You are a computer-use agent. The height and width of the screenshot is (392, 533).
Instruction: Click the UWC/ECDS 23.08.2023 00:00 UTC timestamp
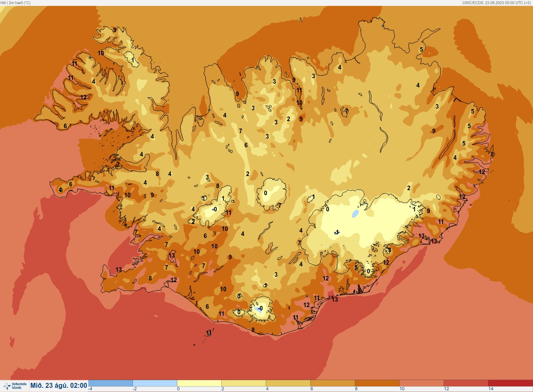click(x=496, y=2)
